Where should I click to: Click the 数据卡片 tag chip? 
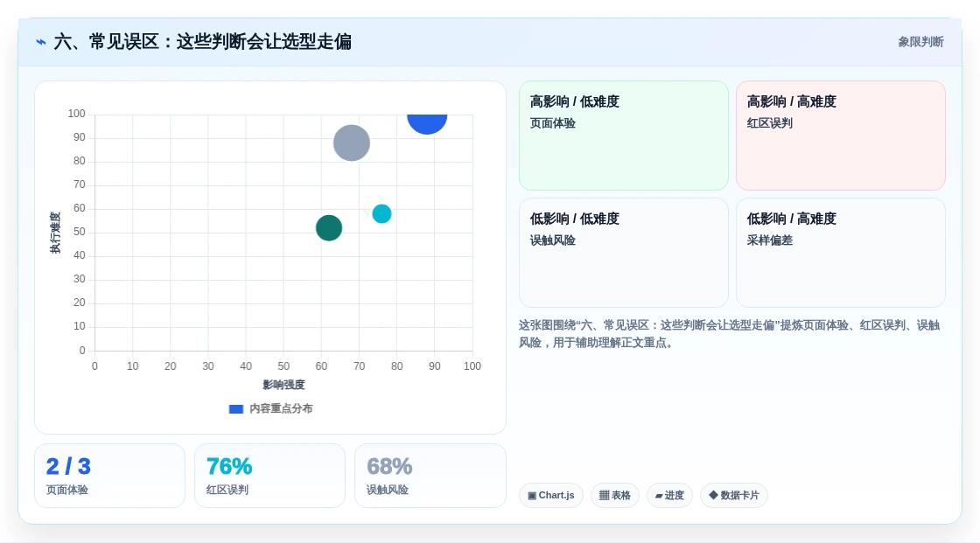[x=734, y=496]
